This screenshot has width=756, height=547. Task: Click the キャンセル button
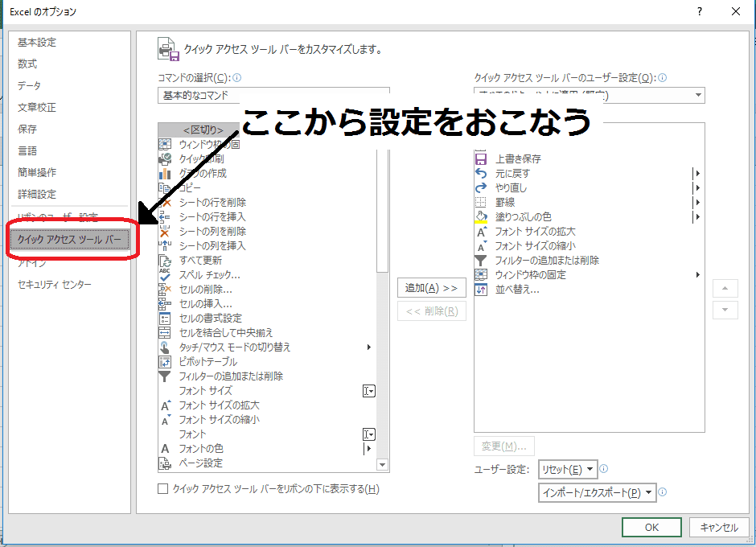pyautogui.click(x=719, y=527)
